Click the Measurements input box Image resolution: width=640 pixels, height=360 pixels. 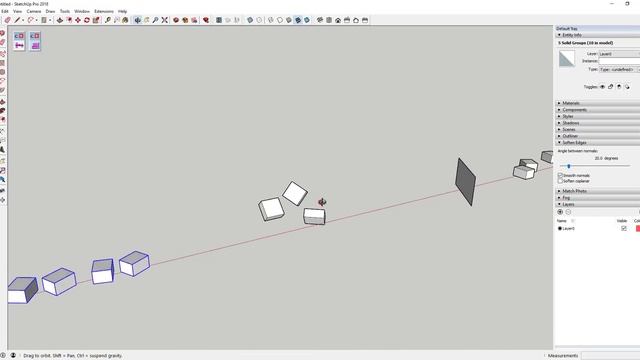coord(611,356)
